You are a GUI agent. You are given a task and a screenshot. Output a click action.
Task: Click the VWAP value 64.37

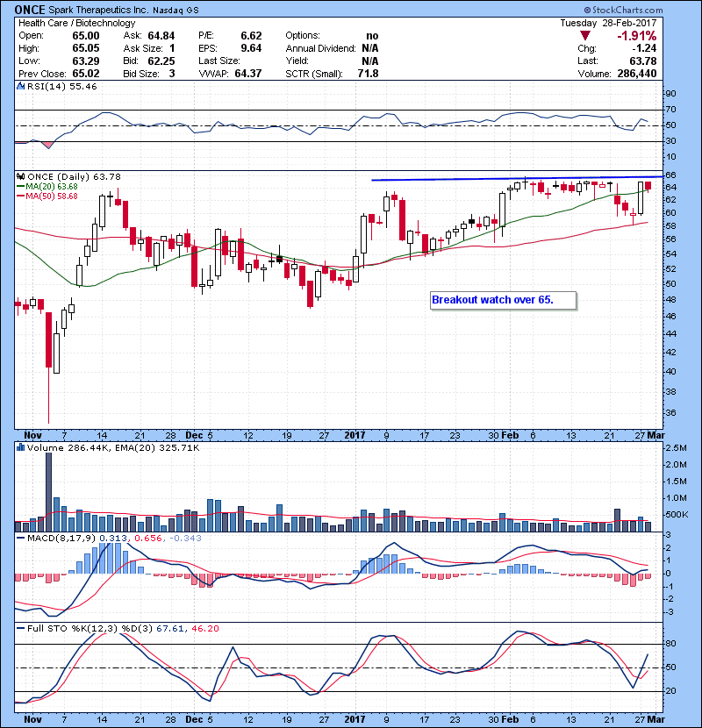(x=248, y=74)
